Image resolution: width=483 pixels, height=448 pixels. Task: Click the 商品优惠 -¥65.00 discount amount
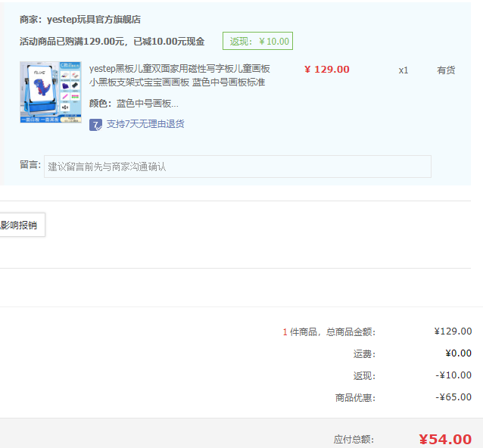pyautogui.click(x=453, y=397)
